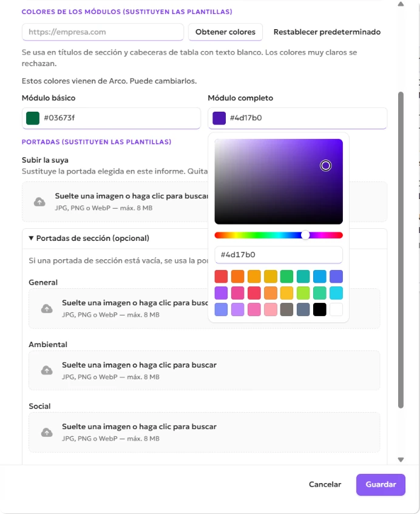
Task: Click the Cancelar button
Action: (x=325, y=484)
